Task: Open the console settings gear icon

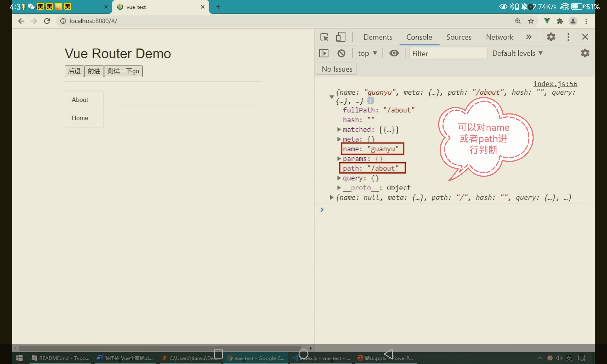Action: (585, 53)
